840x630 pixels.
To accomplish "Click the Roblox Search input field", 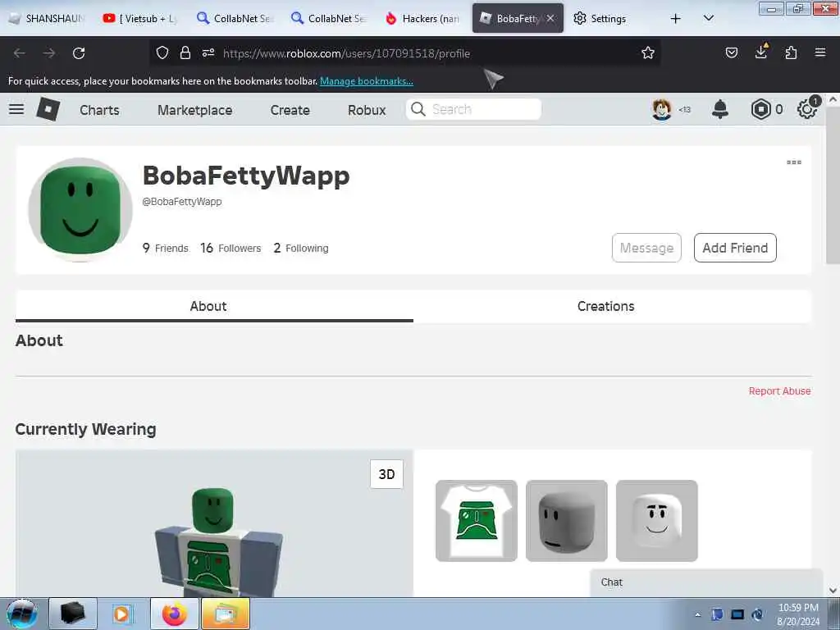I will pos(473,109).
